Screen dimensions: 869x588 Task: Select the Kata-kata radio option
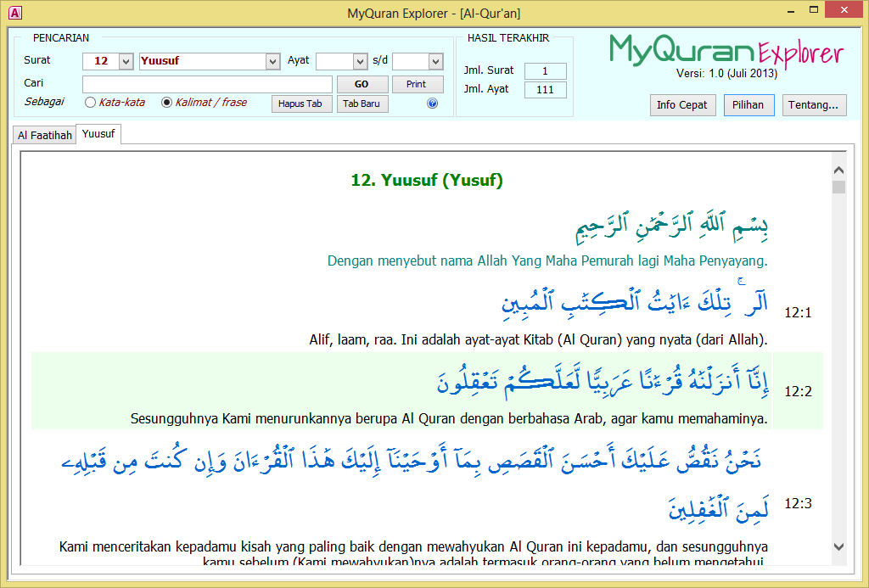pos(91,103)
